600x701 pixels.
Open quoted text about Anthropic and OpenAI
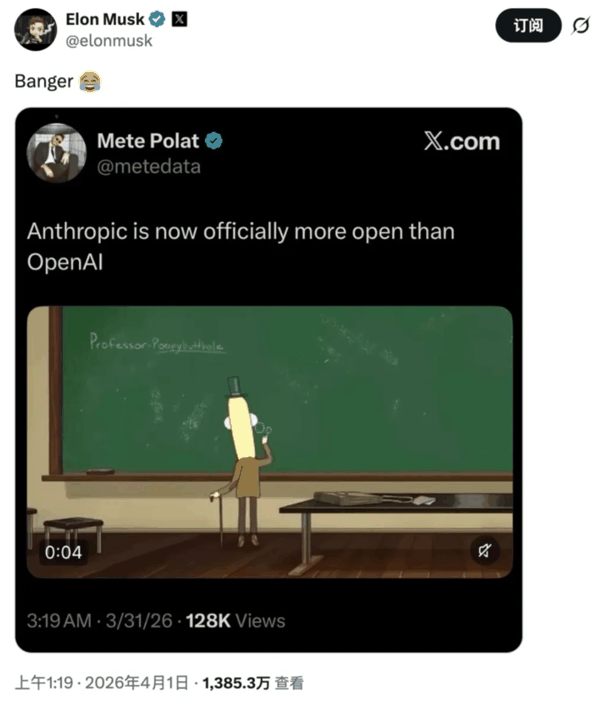(x=241, y=246)
